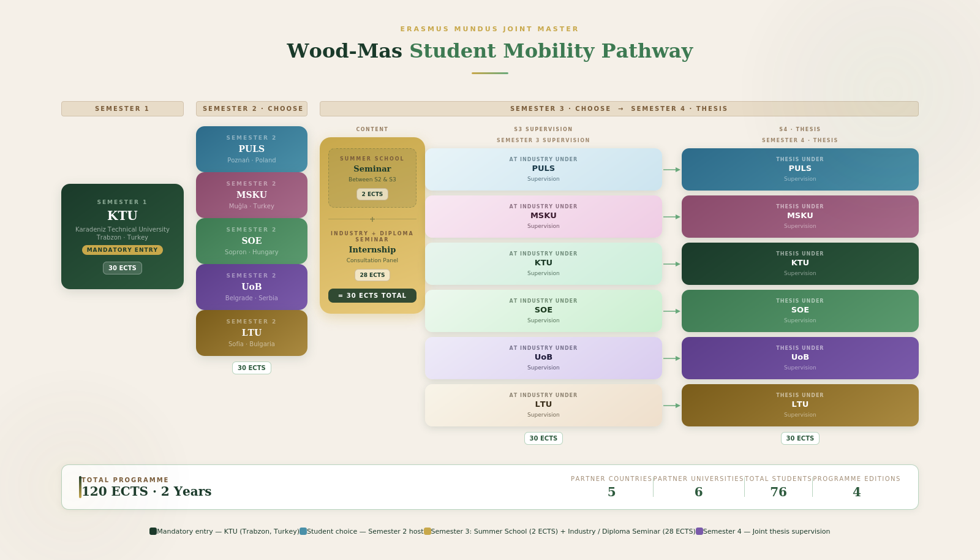This screenshot has width=980, height=560.
Task: Pick the MSKU Muğla Semester 2 option
Action: [252, 195]
